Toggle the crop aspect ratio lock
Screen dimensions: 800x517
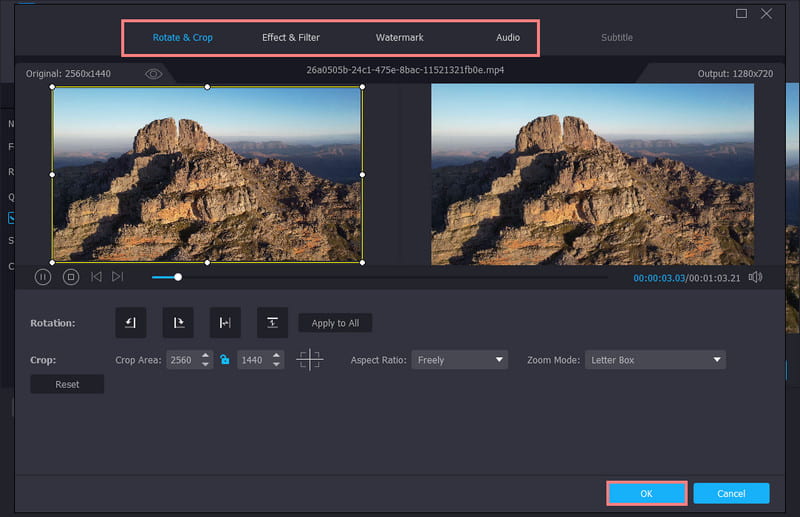tap(225, 360)
